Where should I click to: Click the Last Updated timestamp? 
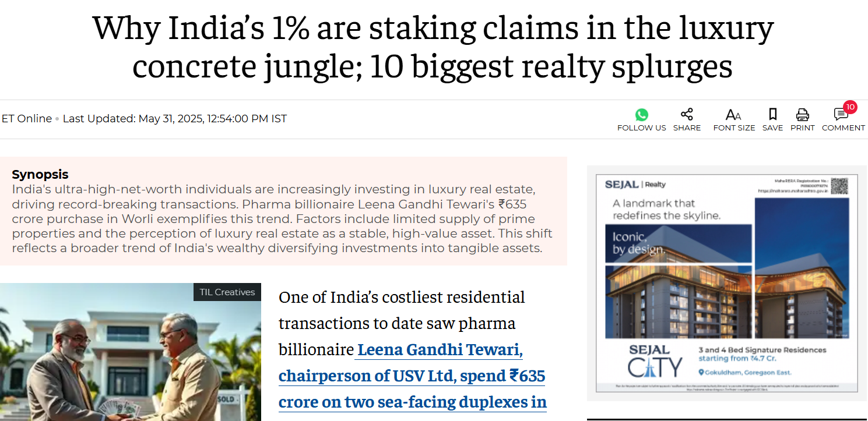(175, 119)
